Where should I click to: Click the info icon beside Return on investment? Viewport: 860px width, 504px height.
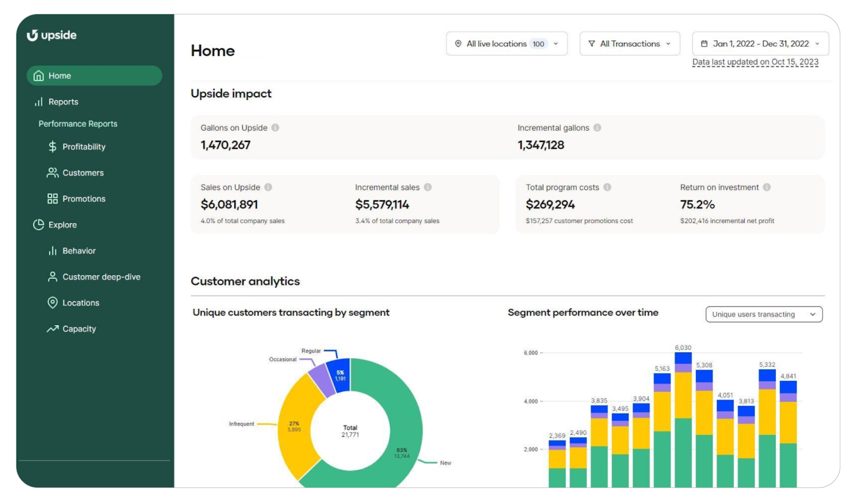click(767, 187)
